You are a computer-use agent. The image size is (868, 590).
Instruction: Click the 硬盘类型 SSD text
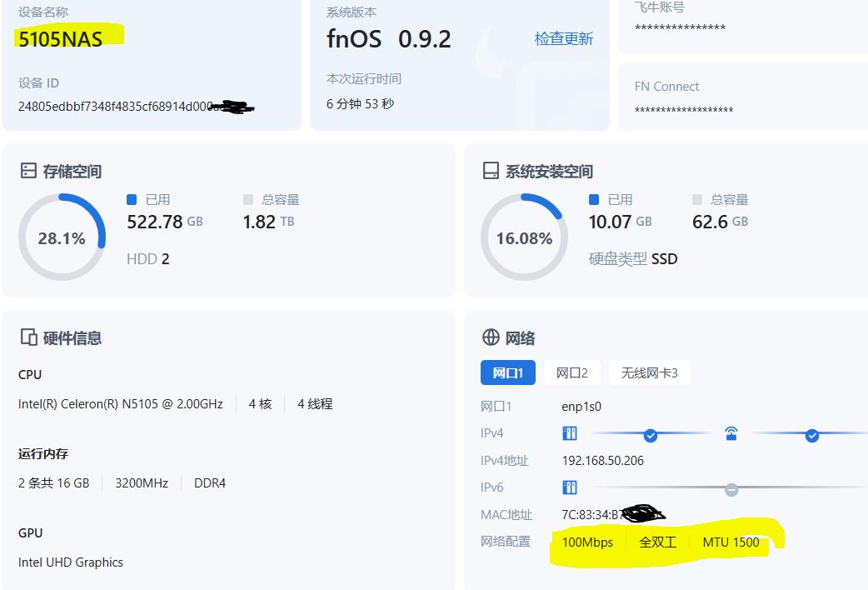[633, 258]
